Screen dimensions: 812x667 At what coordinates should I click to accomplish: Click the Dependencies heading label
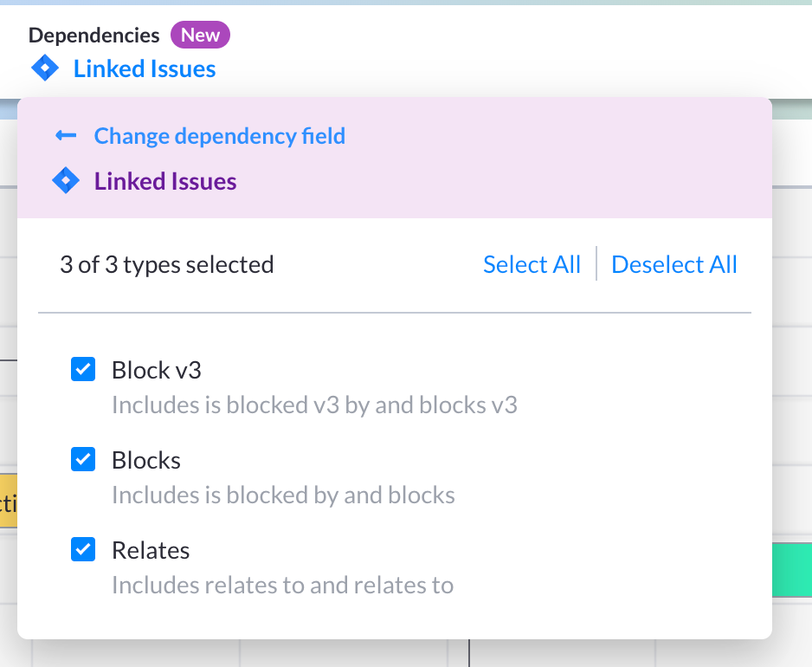(x=93, y=36)
